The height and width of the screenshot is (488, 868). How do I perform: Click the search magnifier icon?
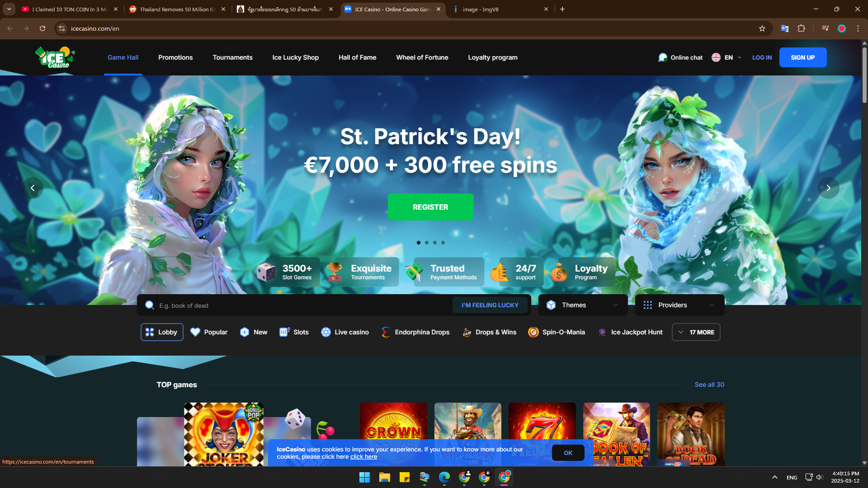(x=150, y=305)
